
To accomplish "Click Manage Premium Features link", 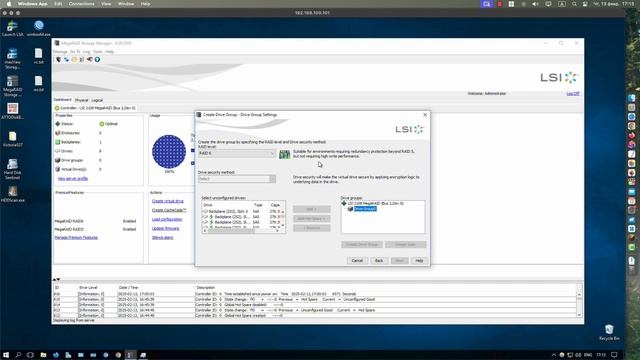I will pyautogui.click(x=76, y=238).
